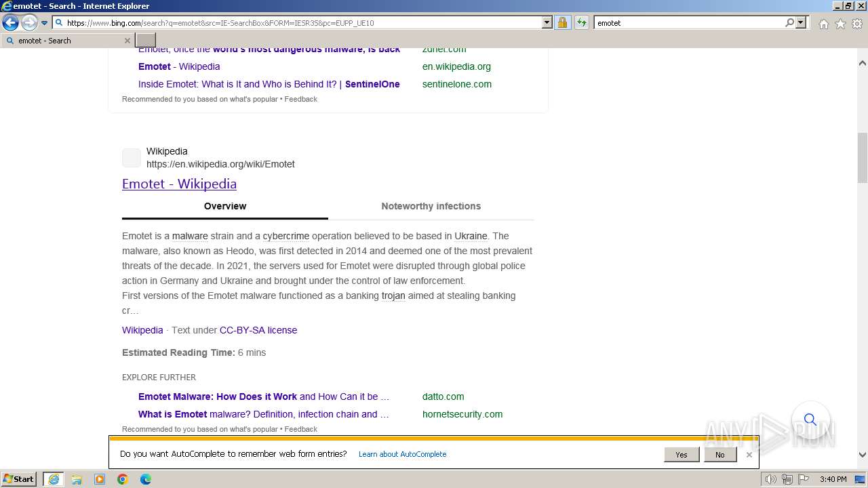Image resolution: width=868 pixels, height=488 pixels.
Task: Open the 'Emotet - Wikipedia' result heading
Action: tap(179, 184)
